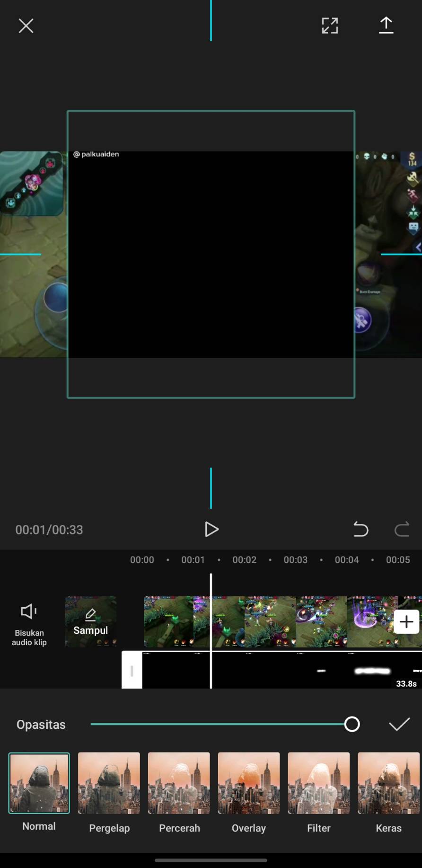
Task: Pick the Filter blend mode
Action: tap(319, 783)
